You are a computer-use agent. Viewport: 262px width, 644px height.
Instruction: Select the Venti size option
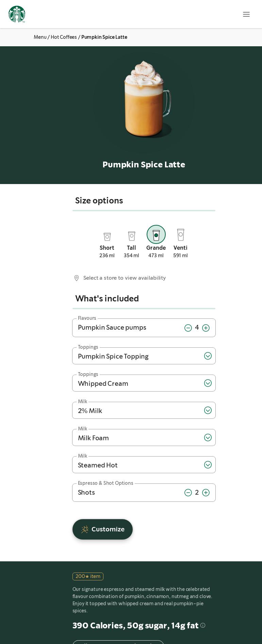(x=180, y=235)
